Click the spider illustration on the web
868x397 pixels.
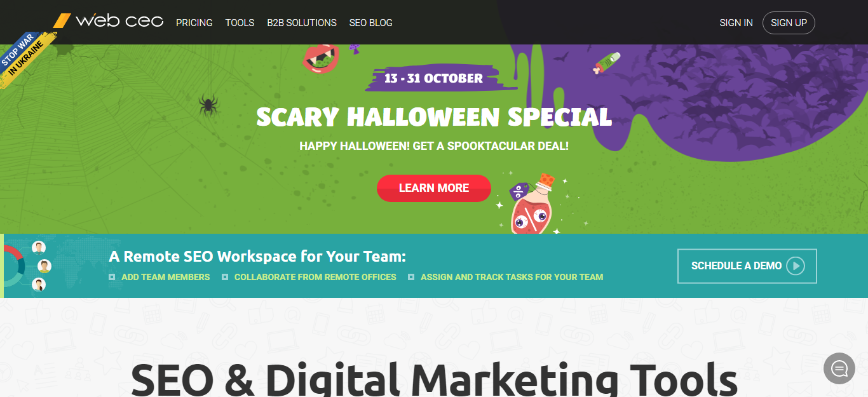coord(208,105)
